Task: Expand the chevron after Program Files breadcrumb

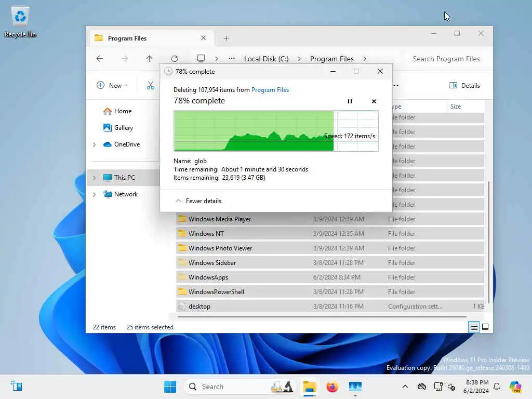Action: click(365, 59)
